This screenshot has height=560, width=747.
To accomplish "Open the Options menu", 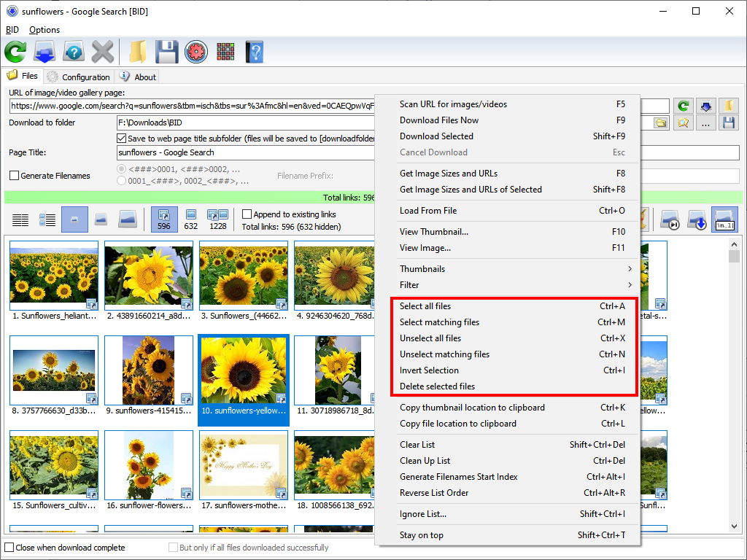I will 44,29.
